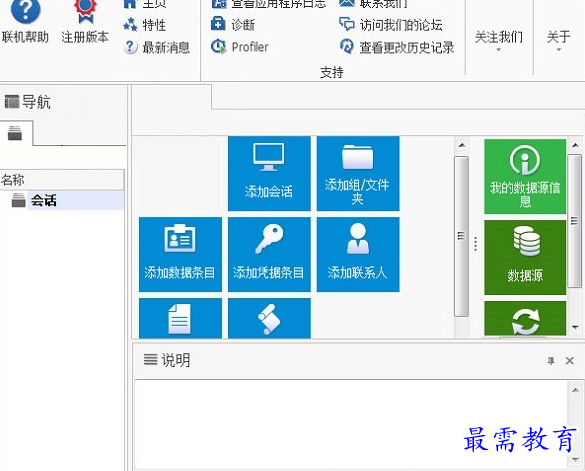Open 查看更改历史记录 change history
This screenshot has height=471, width=585.
click(x=397, y=47)
